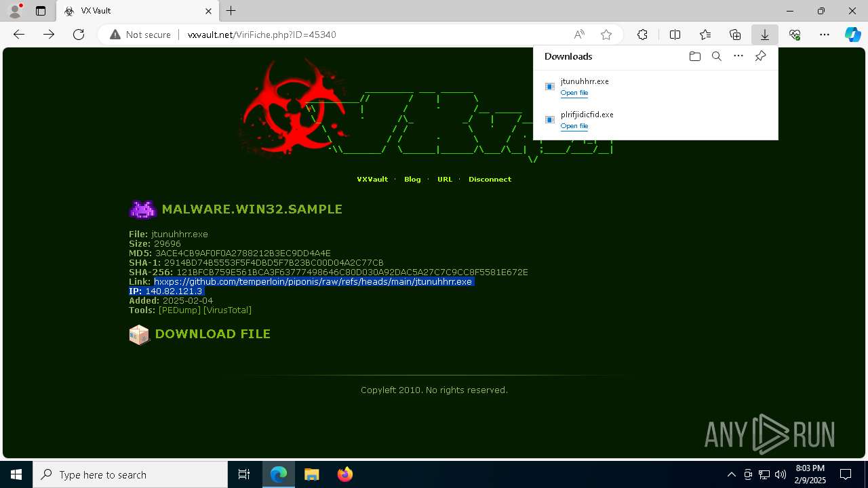The image size is (868, 488).
Task: Click the SHA-256 hash value
Action: 352,272
